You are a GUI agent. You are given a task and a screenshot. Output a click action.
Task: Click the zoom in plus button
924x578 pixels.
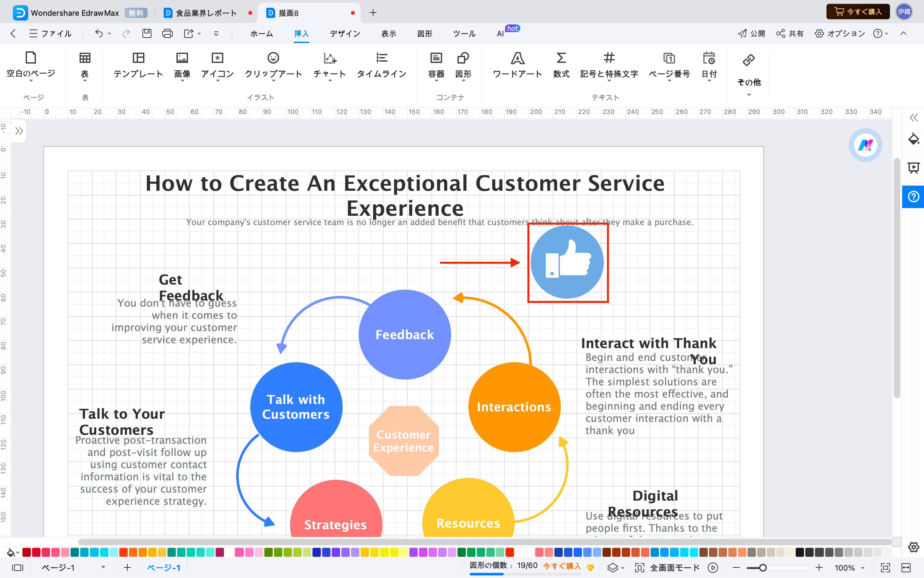[819, 568]
